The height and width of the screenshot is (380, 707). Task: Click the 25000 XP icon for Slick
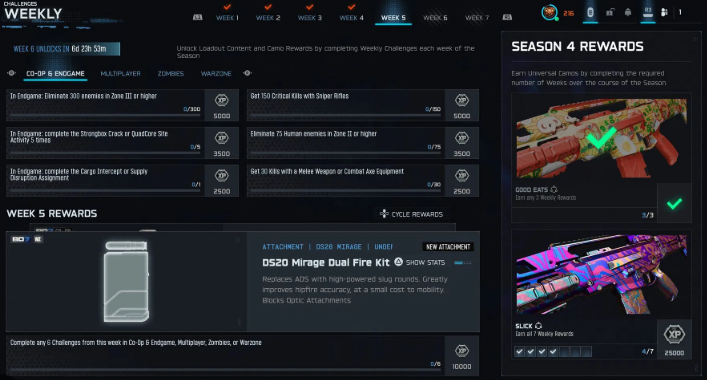(675, 334)
